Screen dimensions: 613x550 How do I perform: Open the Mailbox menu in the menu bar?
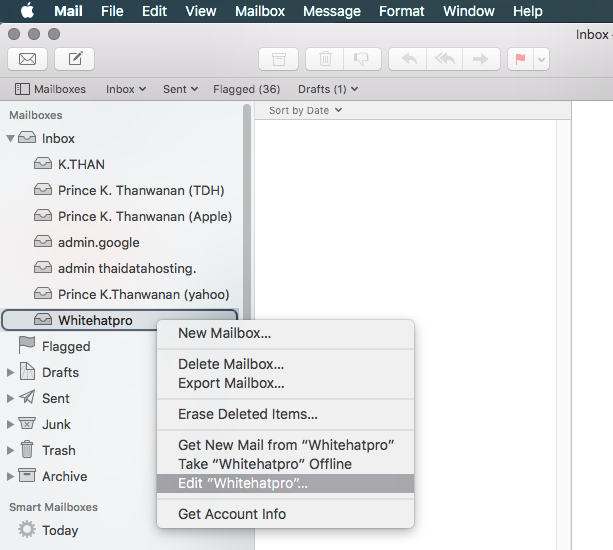pyautogui.click(x=260, y=11)
